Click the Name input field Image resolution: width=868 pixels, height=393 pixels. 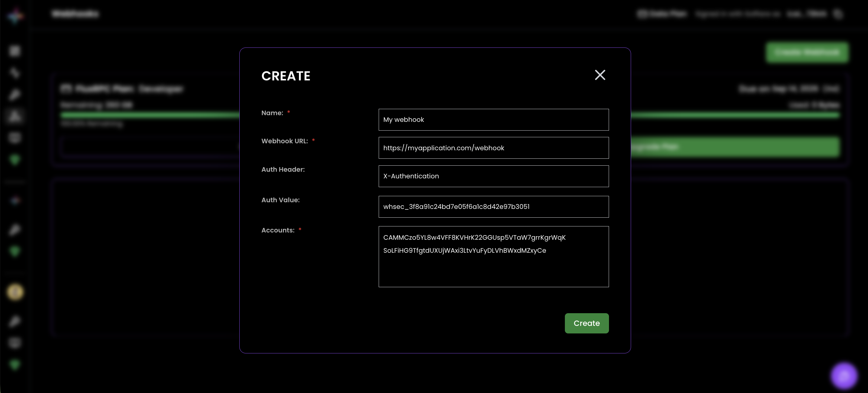pyautogui.click(x=494, y=120)
